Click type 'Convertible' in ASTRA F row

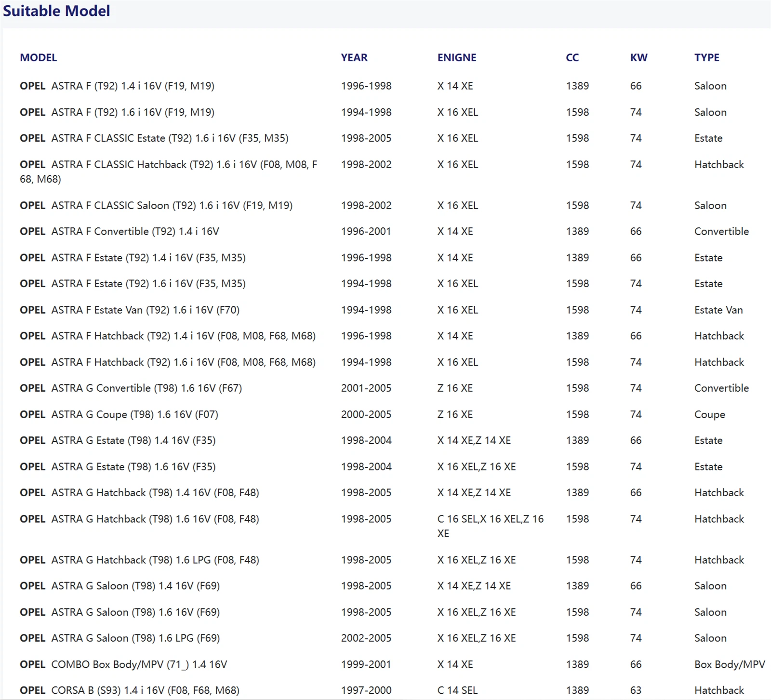pyautogui.click(x=721, y=231)
